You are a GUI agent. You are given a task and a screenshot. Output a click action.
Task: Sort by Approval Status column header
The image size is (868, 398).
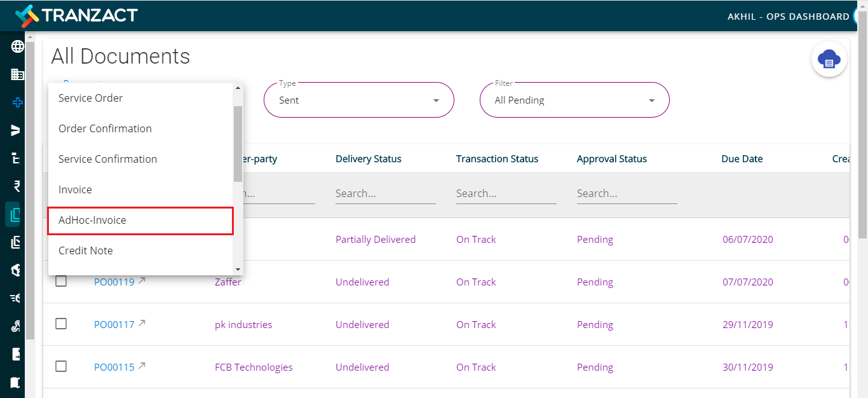(x=612, y=159)
